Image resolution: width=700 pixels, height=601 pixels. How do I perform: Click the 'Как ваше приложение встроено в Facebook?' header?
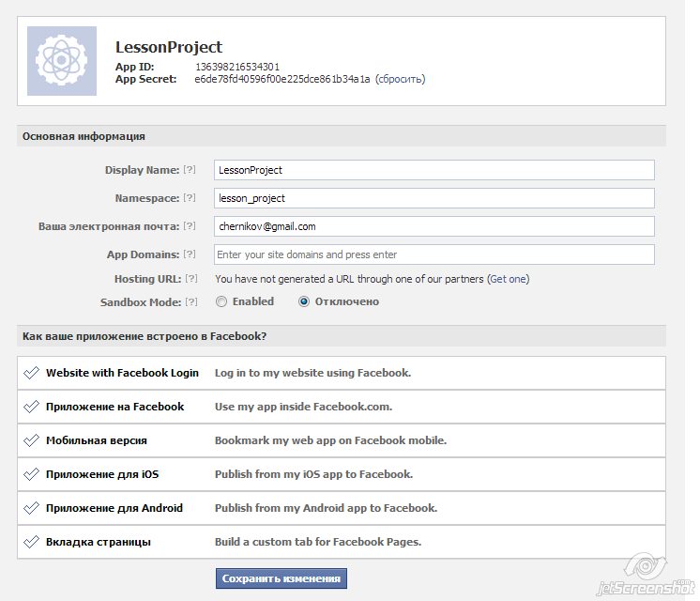pyautogui.click(x=342, y=336)
